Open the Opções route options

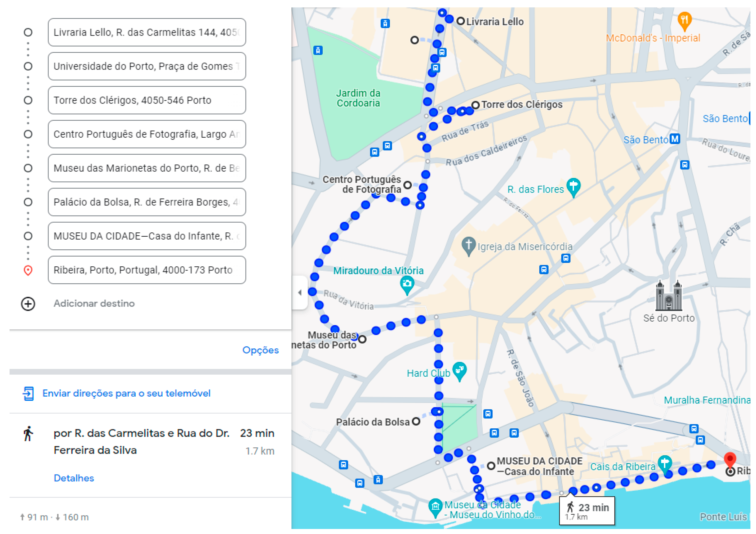coord(260,350)
